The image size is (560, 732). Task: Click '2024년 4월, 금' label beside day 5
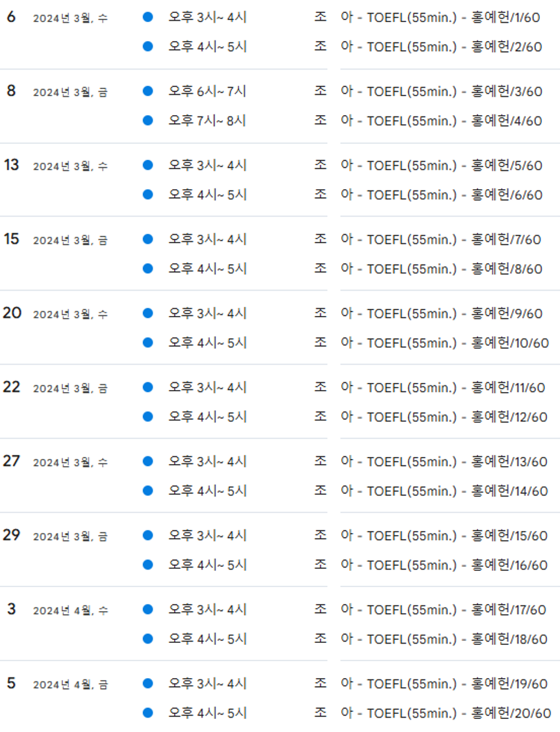[70, 685]
